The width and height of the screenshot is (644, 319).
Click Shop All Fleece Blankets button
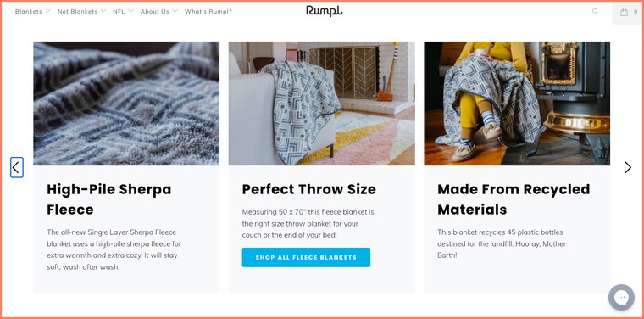pyautogui.click(x=306, y=257)
